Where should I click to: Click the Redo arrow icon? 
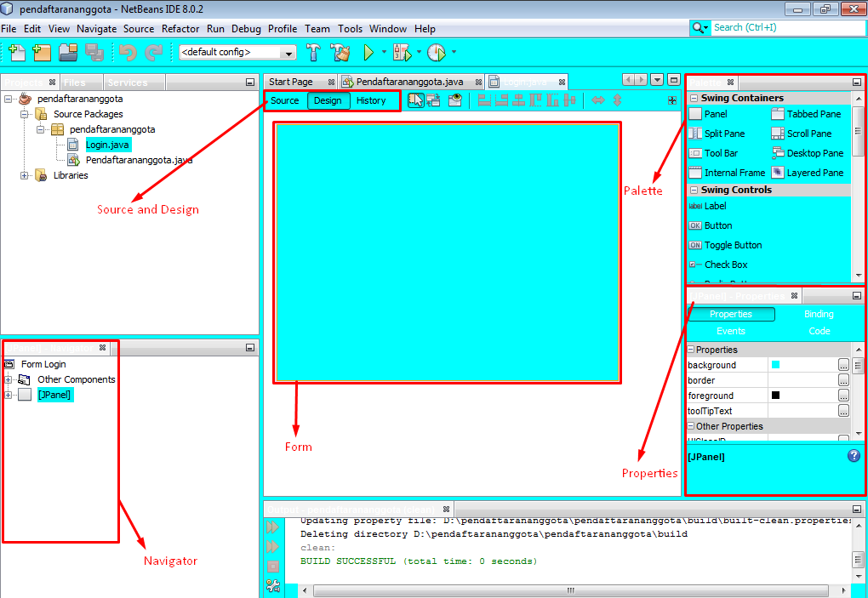coord(153,53)
